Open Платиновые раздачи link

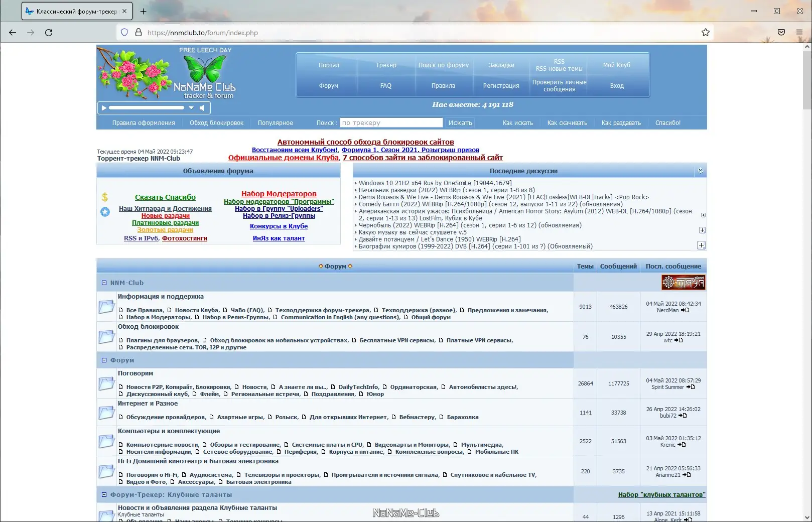[x=165, y=223]
